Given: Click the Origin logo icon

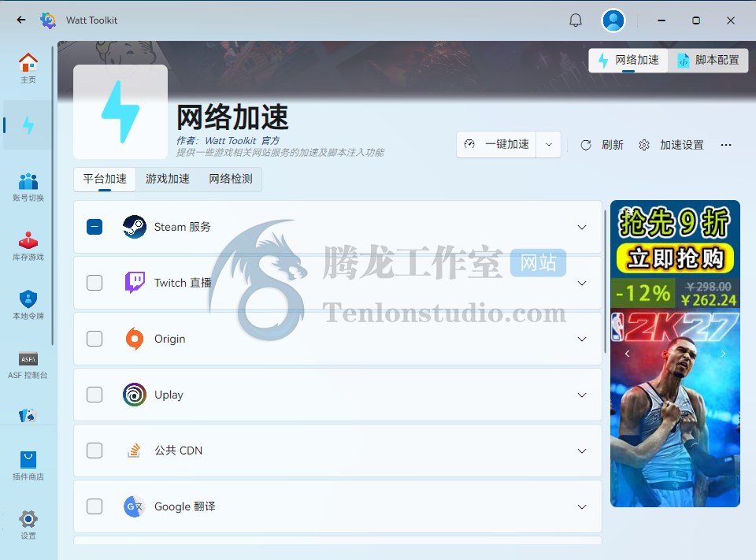Looking at the screenshot, I should 135,339.
